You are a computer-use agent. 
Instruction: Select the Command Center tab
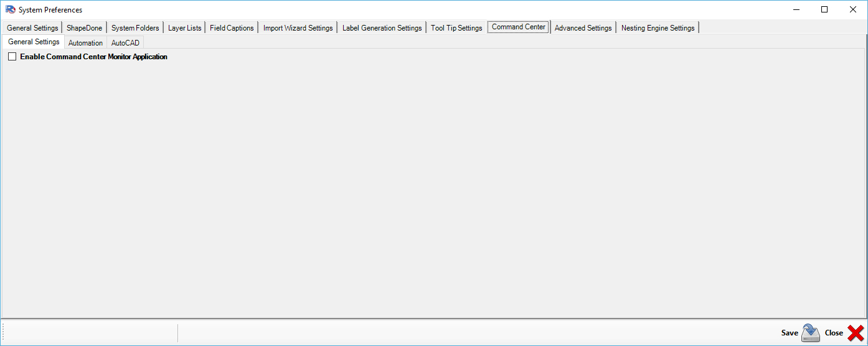(x=518, y=27)
